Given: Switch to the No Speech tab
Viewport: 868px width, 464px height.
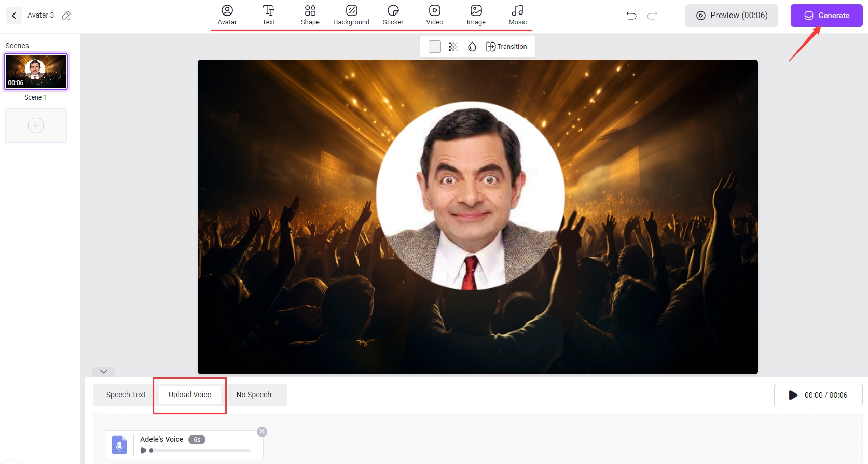Looking at the screenshot, I should click(254, 395).
